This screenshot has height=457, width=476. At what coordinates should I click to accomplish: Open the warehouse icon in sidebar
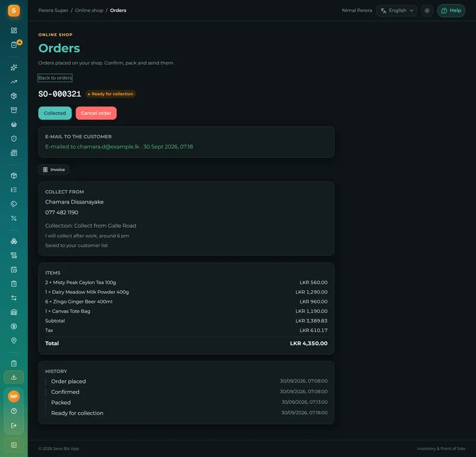pos(14,312)
